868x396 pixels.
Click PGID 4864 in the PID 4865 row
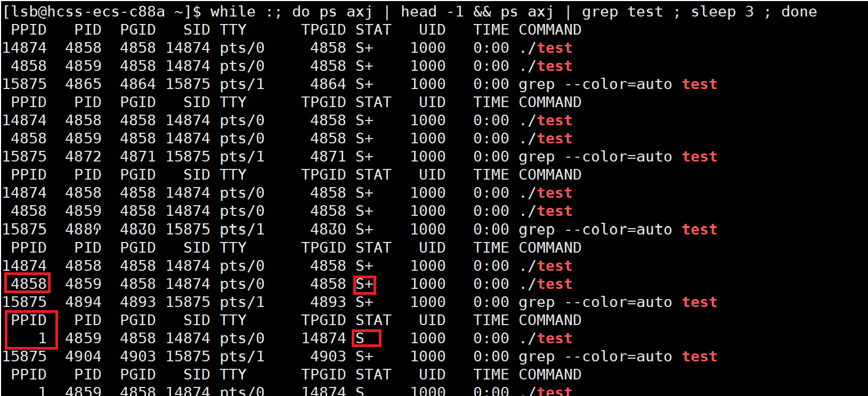click(138, 84)
